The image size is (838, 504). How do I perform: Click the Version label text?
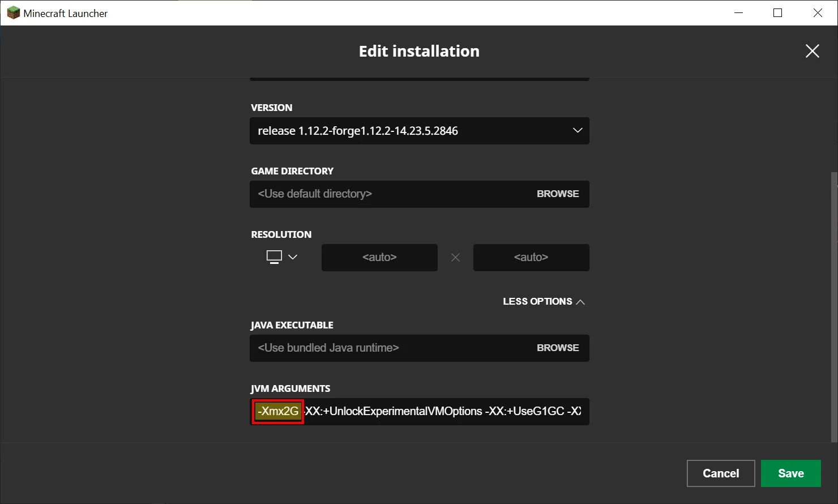tap(272, 108)
